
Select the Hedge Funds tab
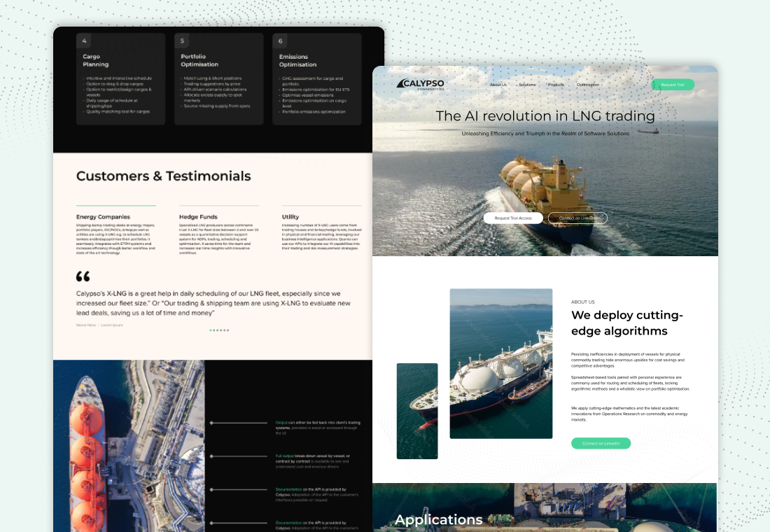point(198,216)
